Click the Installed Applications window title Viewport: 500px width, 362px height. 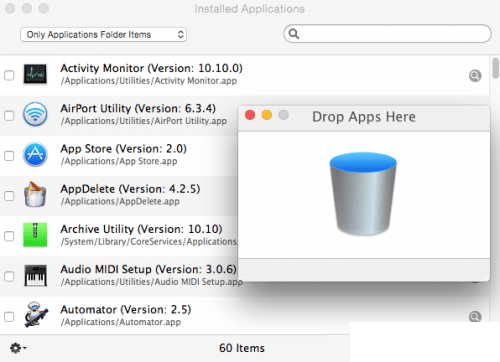click(x=249, y=9)
